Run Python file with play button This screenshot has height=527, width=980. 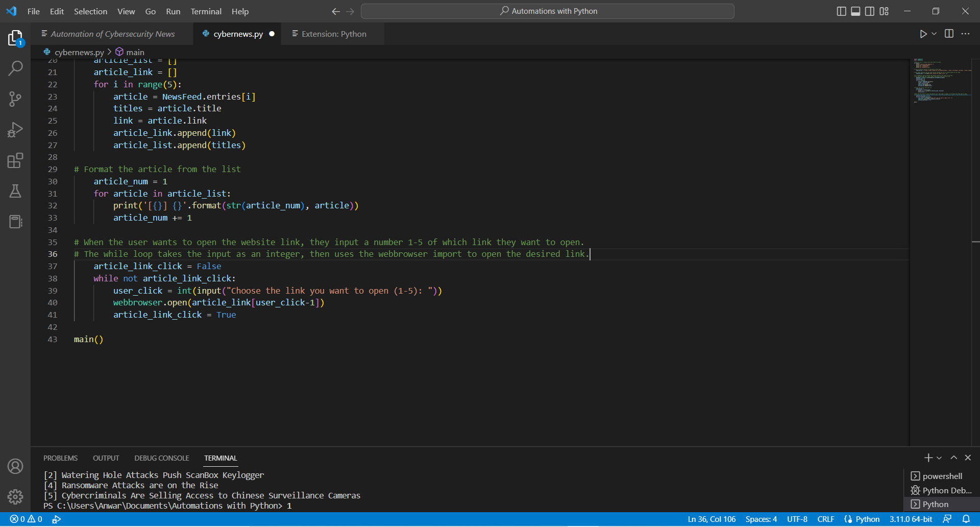[923, 34]
